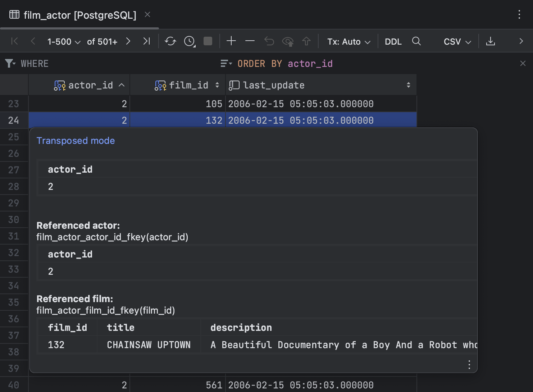Open the three-dot menu at top right
This screenshot has height=392, width=533.
519,15
